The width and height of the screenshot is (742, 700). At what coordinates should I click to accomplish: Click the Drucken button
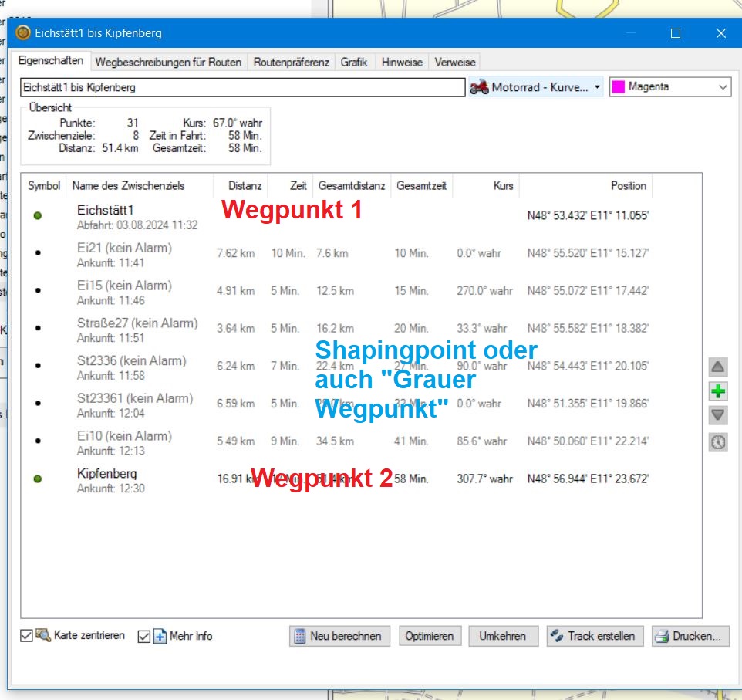point(690,636)
